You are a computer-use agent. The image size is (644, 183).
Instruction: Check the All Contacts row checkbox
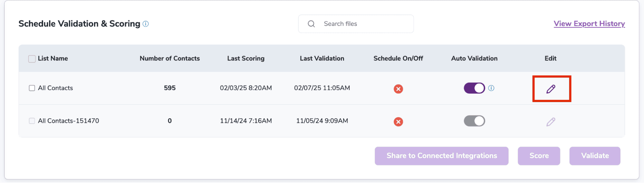32,88
